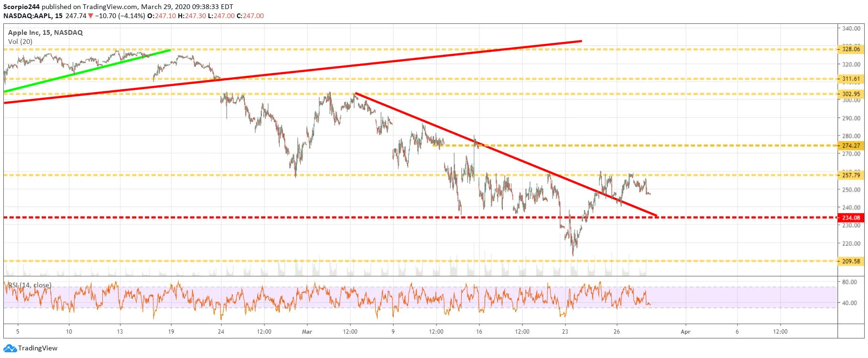The width and height of the screenshot is (868, 358).
Task: Click the 257.79 price level label
Action: (851, 175)
